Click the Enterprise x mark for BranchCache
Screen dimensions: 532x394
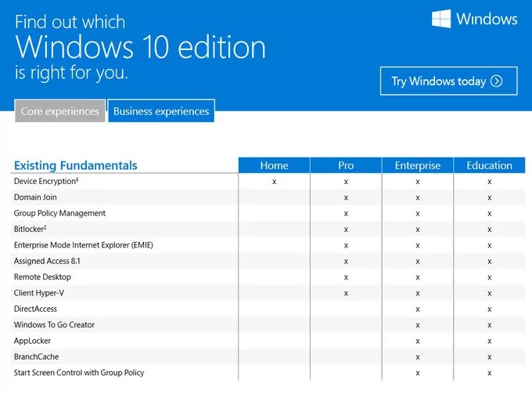[418, 357]
